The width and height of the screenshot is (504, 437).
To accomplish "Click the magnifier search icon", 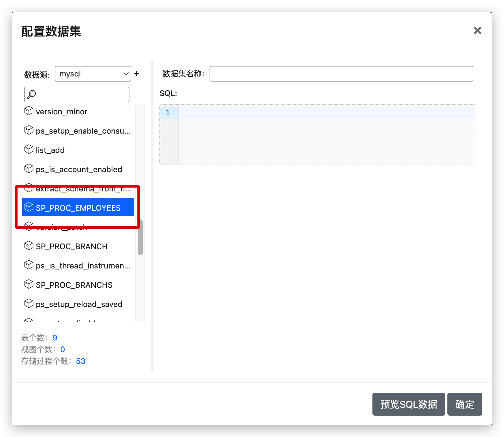I will coord(31,95).
